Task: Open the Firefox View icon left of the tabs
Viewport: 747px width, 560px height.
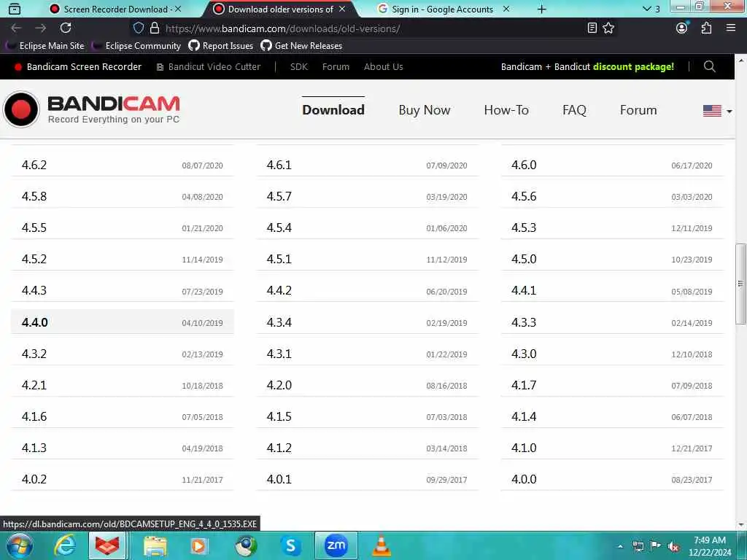Action: [15, 9]
